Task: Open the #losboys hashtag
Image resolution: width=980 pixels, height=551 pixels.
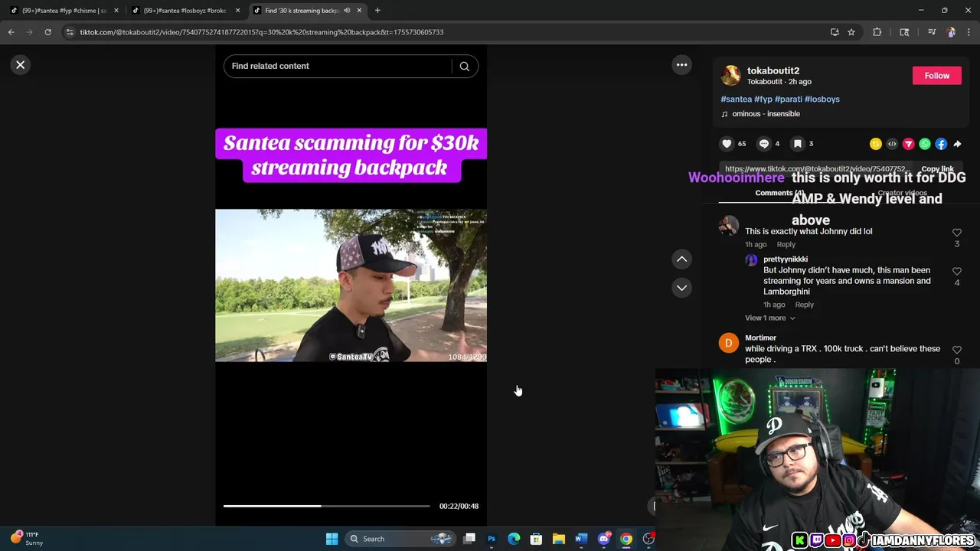Action: [822, 99]
